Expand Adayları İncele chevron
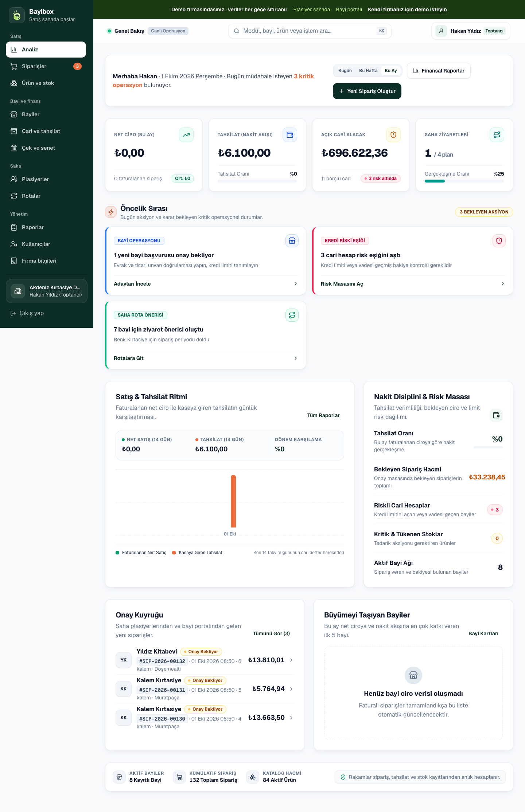This screenshot has height=812, width=525. tap(296, 284)
